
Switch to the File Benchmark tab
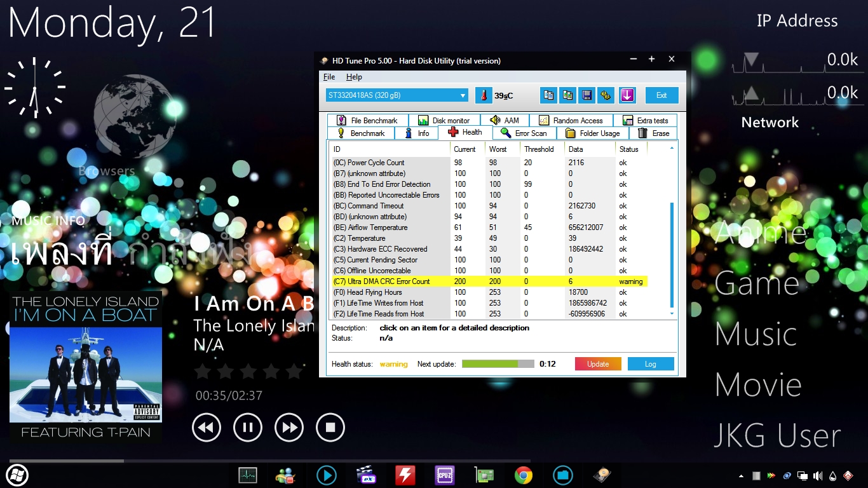tap(368, 120)
